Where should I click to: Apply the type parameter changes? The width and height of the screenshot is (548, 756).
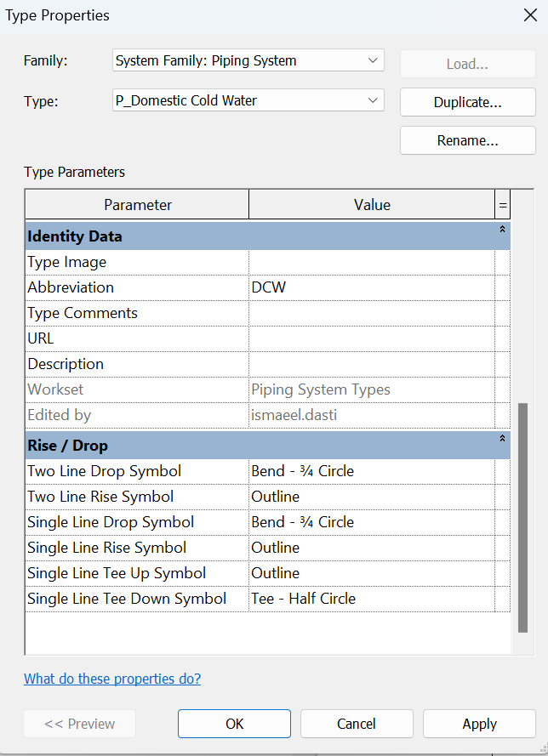coord(479,724)
